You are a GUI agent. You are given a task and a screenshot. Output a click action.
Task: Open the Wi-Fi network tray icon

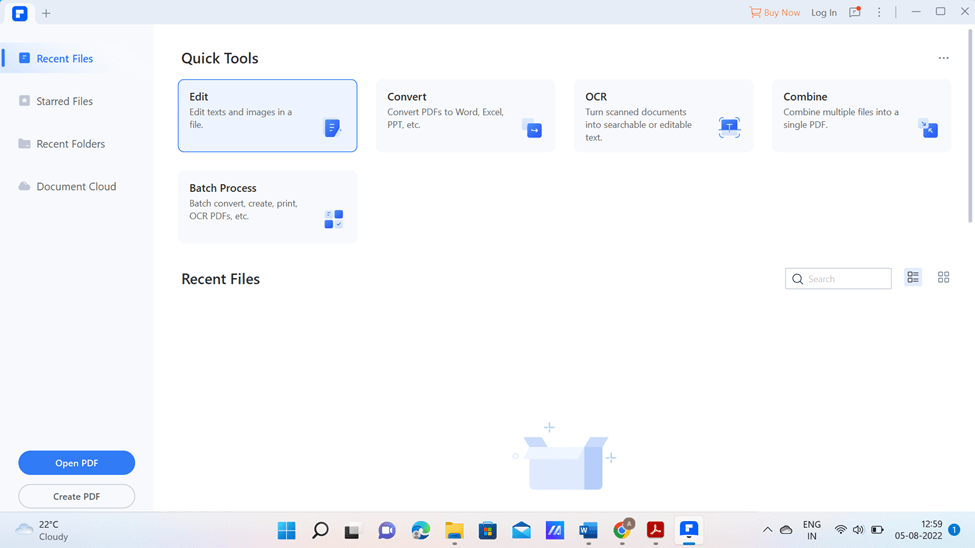(x=841, y=530)
